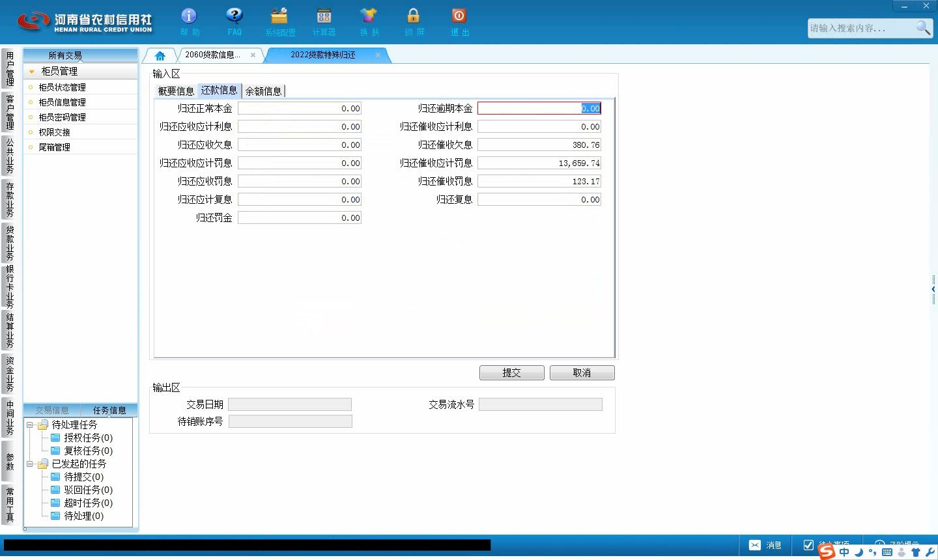
Task: Click the search content input box
Action: pos(861,28)
